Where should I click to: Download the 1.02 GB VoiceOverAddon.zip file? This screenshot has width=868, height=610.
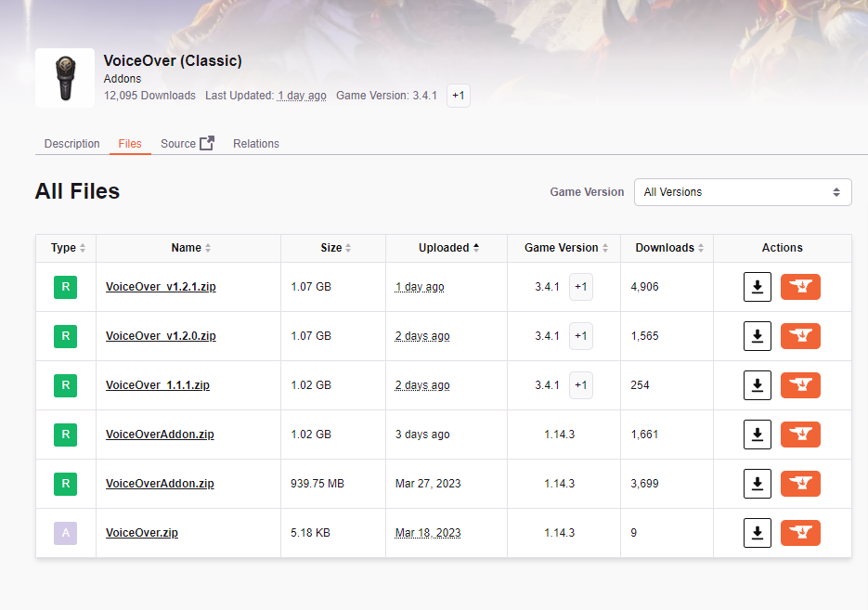click(x=758, y=435)
